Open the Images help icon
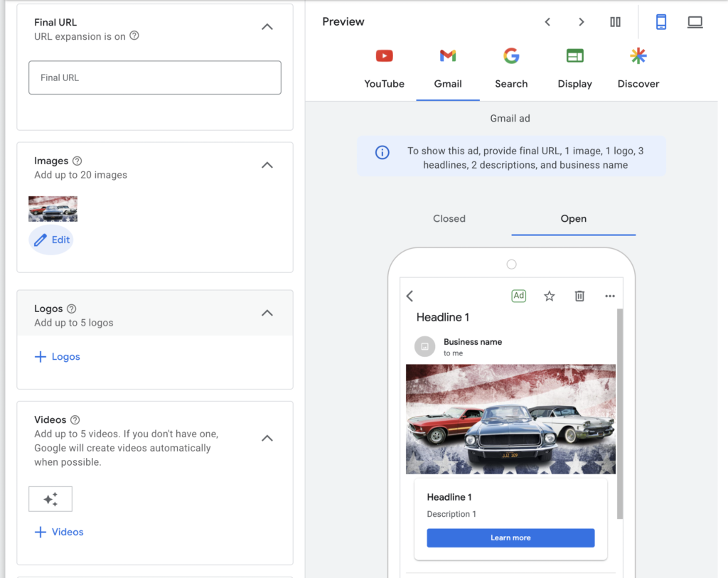The image size is (728, 578). pos(77,161)
